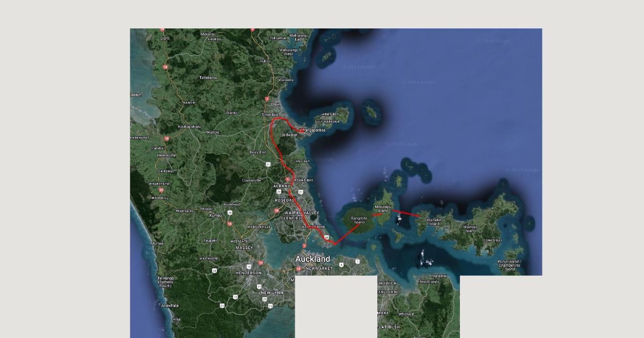The height and width of the screenshot is (338, 644).
Task: Click the Ponui Island label
Action: 509,263
